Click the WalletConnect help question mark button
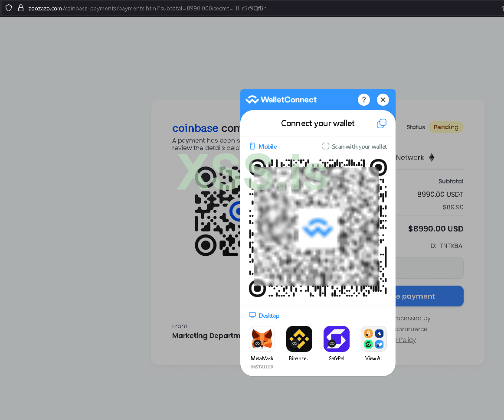Screen dimensions: 504x420 pyautogui.click(x=363, y=100)
